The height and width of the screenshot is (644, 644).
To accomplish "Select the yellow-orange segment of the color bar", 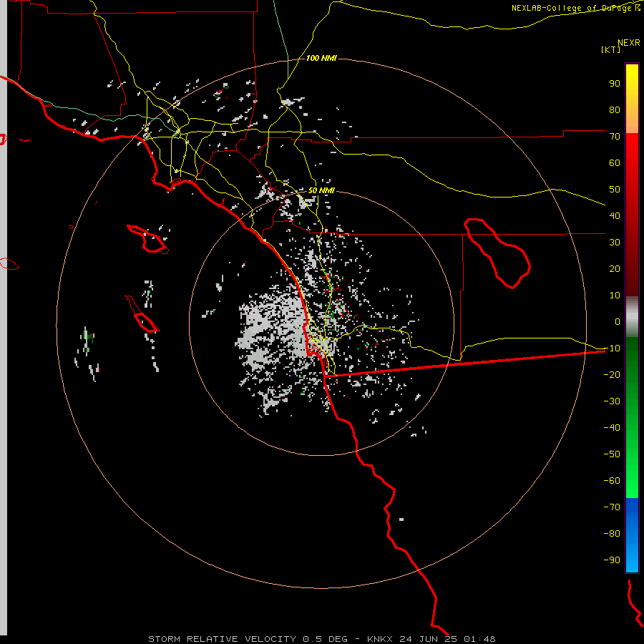I will pyautogui.click(x=632, y=99).
